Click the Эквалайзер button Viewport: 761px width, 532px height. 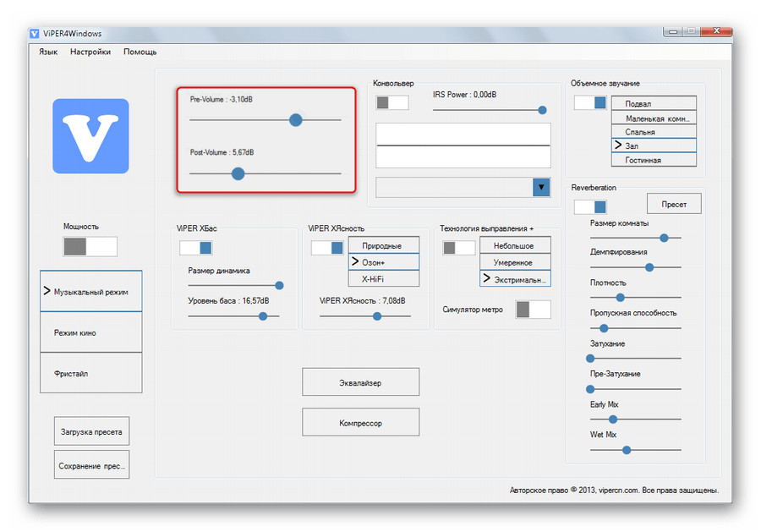point(360,383)
